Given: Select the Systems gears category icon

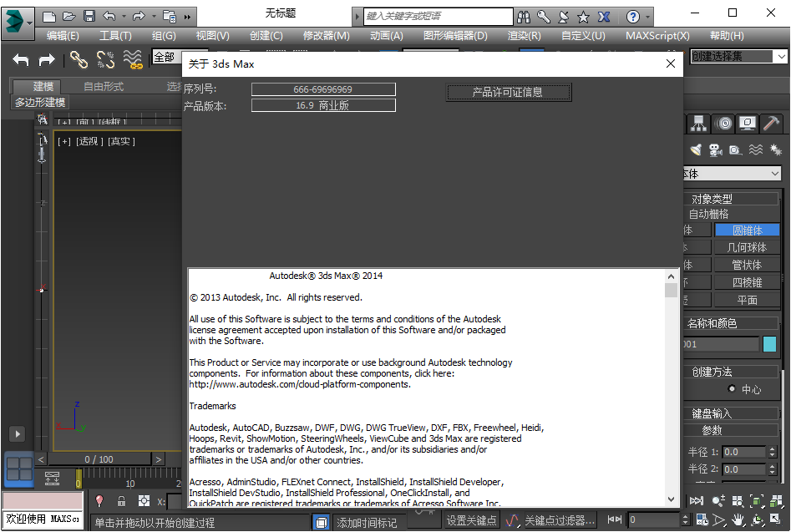Looking at the screenshot, I should 775,149.
